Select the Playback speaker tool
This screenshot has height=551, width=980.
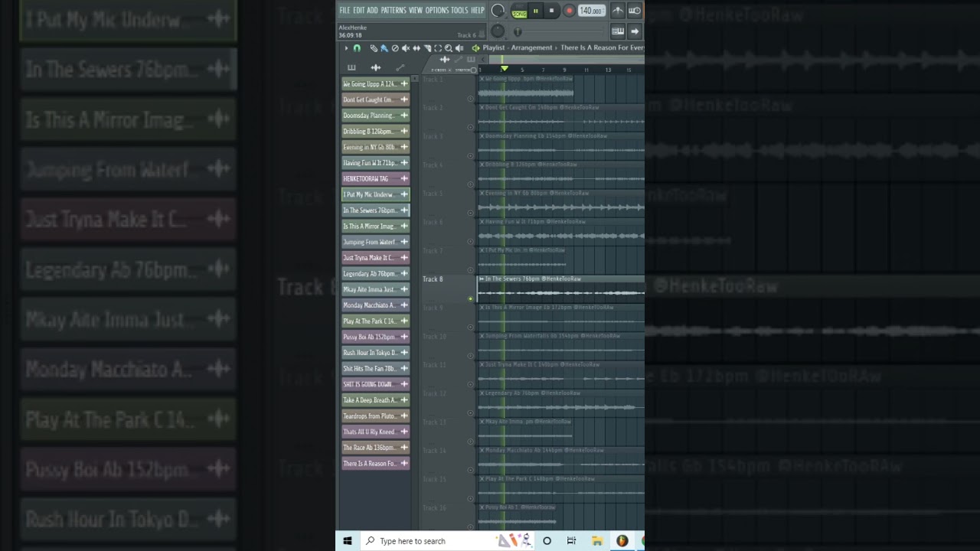point(459,48)
